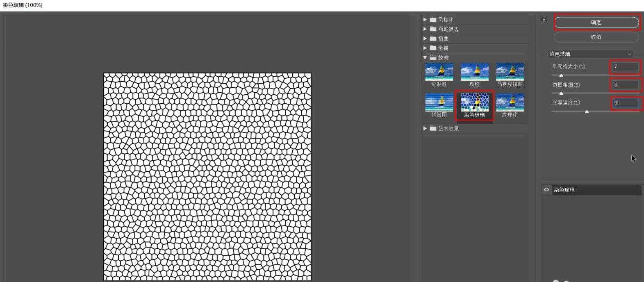Click the 单元格大小 slider handle
Image resolution: width=644 pixels, height=282 pixels.
pos(561,75)
